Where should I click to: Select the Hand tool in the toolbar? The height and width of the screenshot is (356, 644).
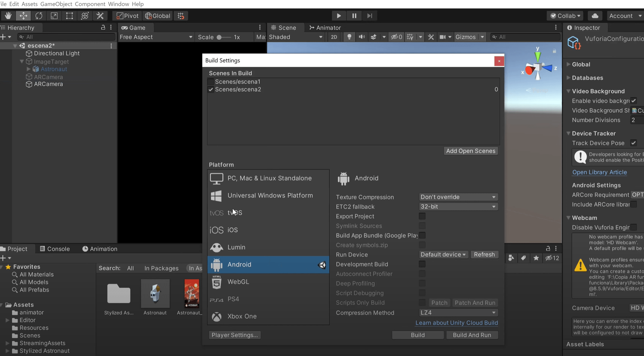tap(8, 16)
